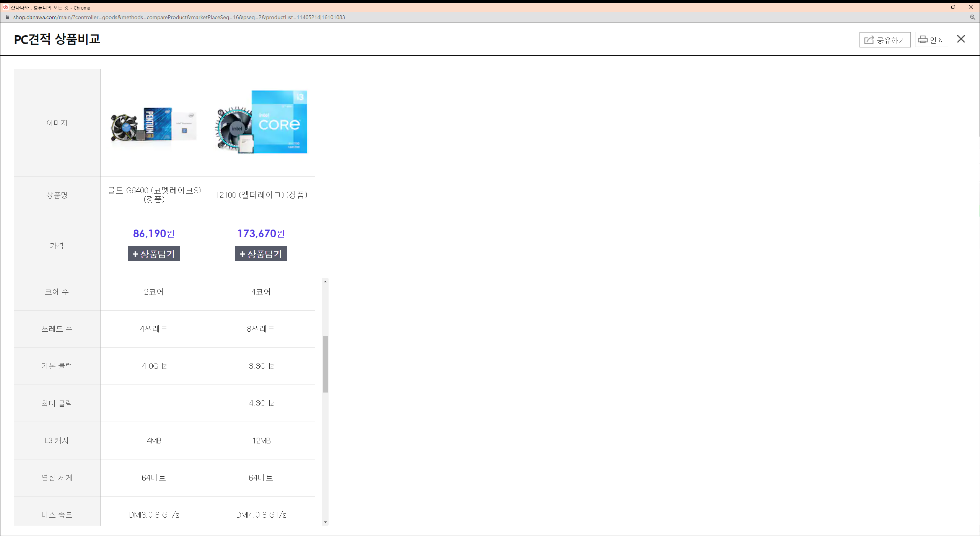Screen dimensions: 980x536
Task: Open the 골드 G6400 (코멧레이크S) product name
Action: click(x=154, y=195)
